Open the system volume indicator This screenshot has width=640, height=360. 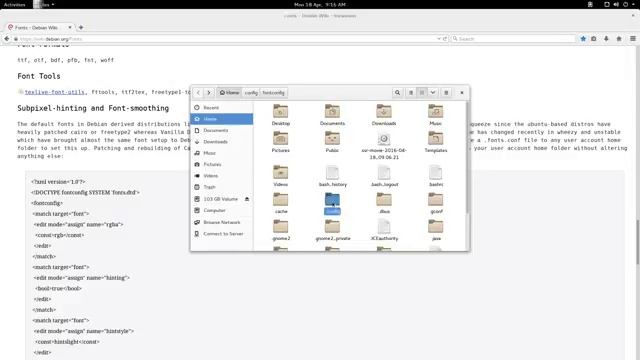click(x=616, y=4)
